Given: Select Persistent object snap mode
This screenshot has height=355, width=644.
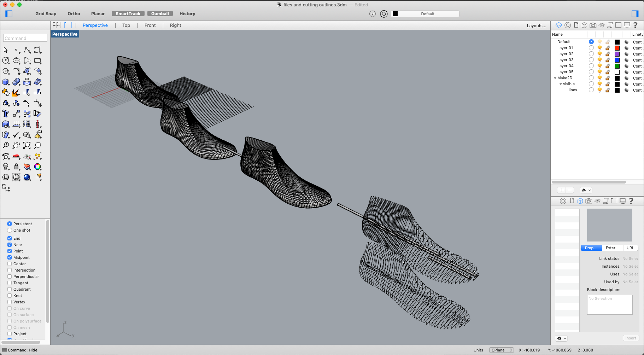Looking at the screenshot, I should (x=10, y=224).
